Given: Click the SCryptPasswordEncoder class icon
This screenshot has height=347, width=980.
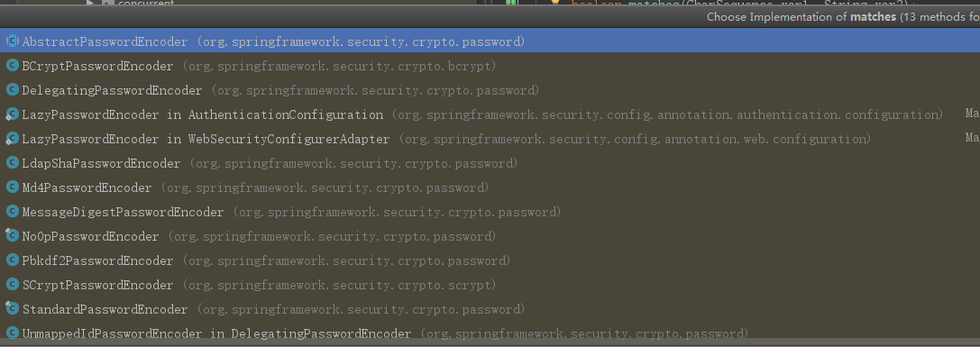Looking at the screenshot, I should coord(12,285).
